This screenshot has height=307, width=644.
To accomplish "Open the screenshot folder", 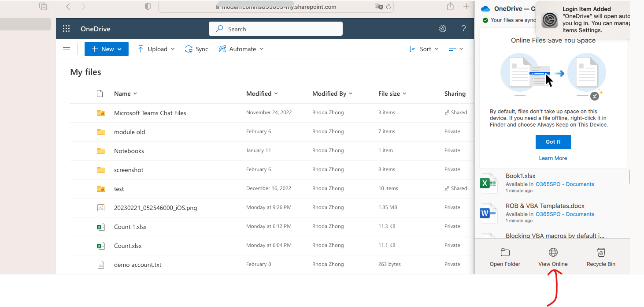I will pyautogui.click(x=129, y=170).
